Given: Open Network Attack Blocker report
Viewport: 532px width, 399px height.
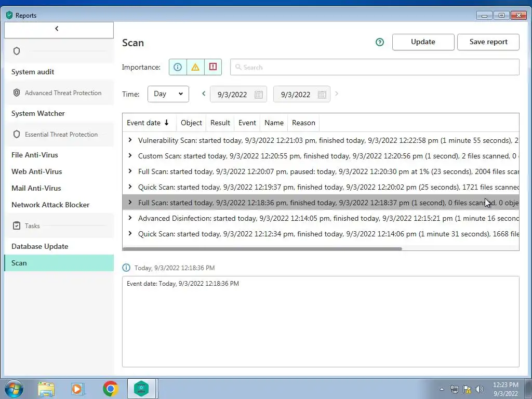Looking at the screenshot, I should pyautogui.click(x=50, y=205).
